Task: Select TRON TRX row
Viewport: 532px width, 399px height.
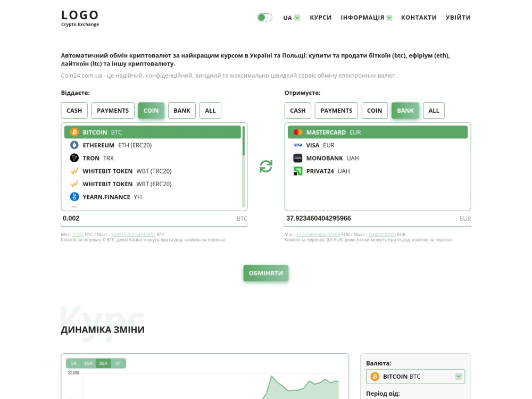Action: point(152,158)
